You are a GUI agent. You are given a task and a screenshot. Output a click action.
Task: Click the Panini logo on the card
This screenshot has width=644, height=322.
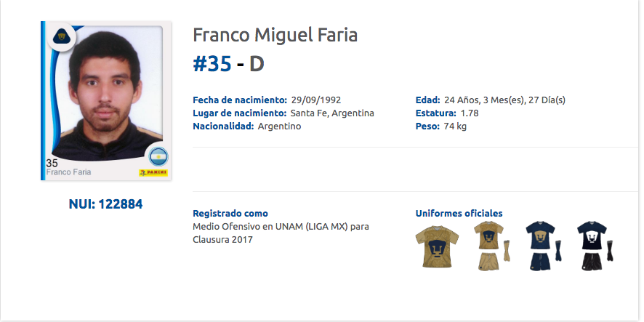pyautogui.click(x=153, y=173)
